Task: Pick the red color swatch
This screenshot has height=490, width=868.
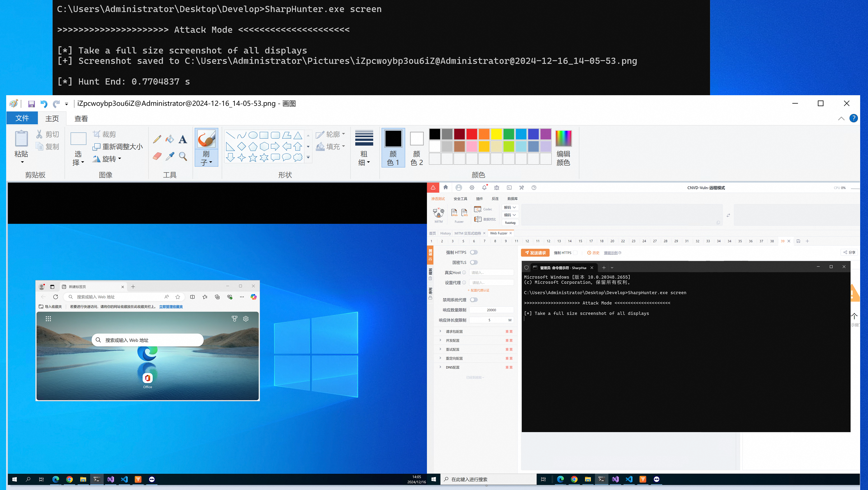Action: (x=471, y=134)
